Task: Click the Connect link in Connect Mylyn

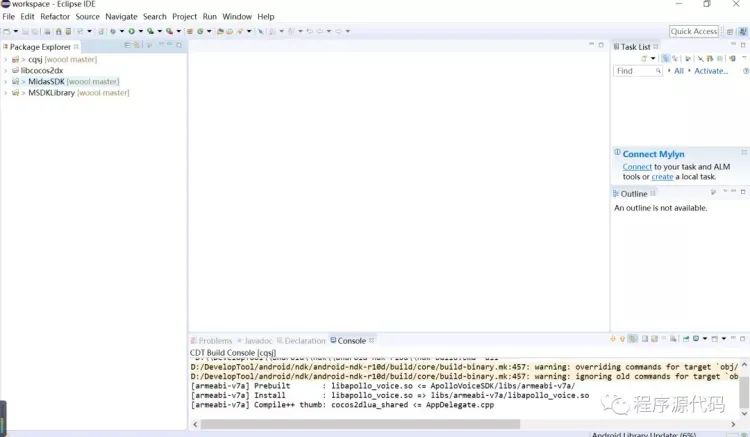Action: click(x=637, y=167)
